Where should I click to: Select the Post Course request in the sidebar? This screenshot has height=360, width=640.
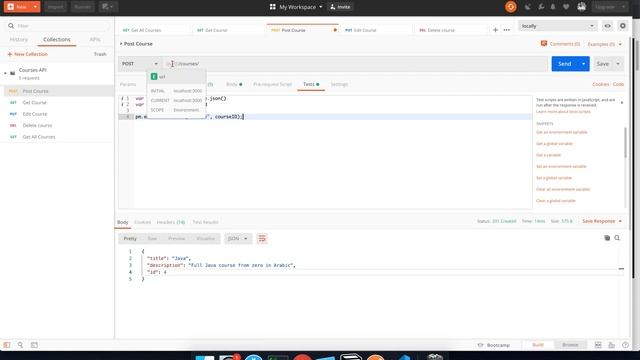(57, 91)
